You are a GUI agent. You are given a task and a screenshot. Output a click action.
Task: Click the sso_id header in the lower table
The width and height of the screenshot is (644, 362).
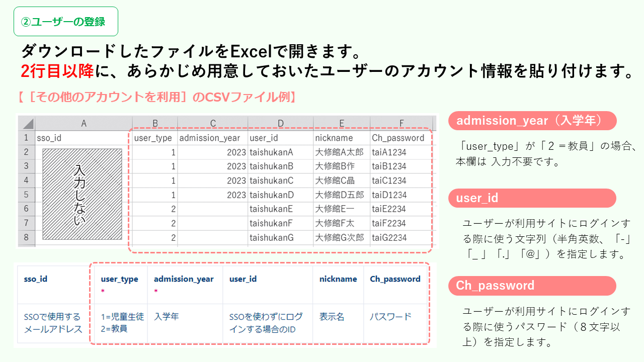[36, 279]
